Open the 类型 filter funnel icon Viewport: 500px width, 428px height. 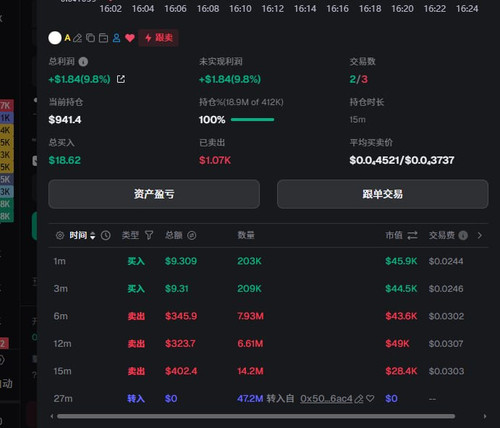tap(149, 235)
